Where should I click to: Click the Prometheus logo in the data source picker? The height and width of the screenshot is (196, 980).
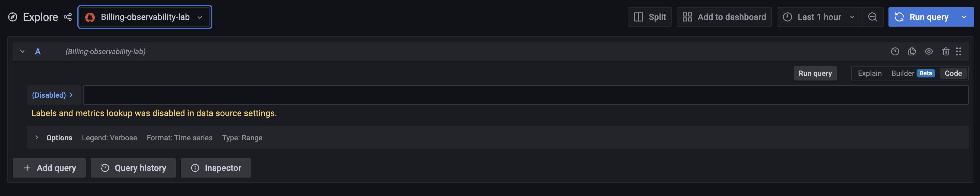tap(91, 17)
